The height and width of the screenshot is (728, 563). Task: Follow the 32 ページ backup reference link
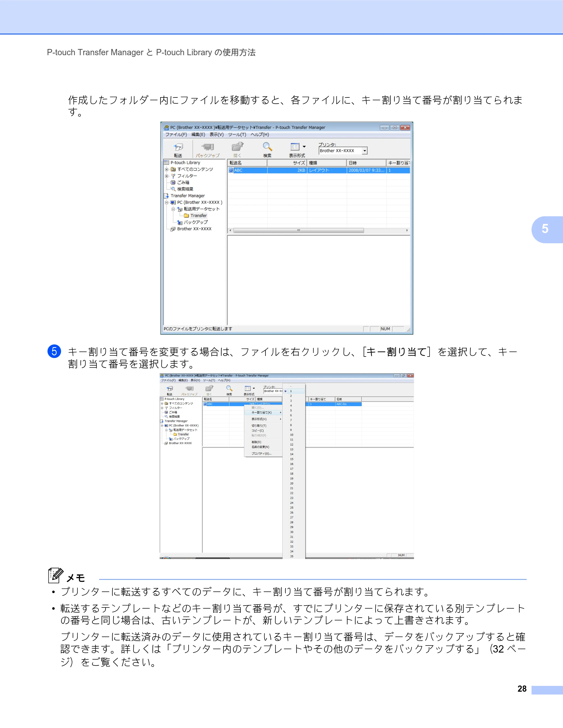point(508,649)
